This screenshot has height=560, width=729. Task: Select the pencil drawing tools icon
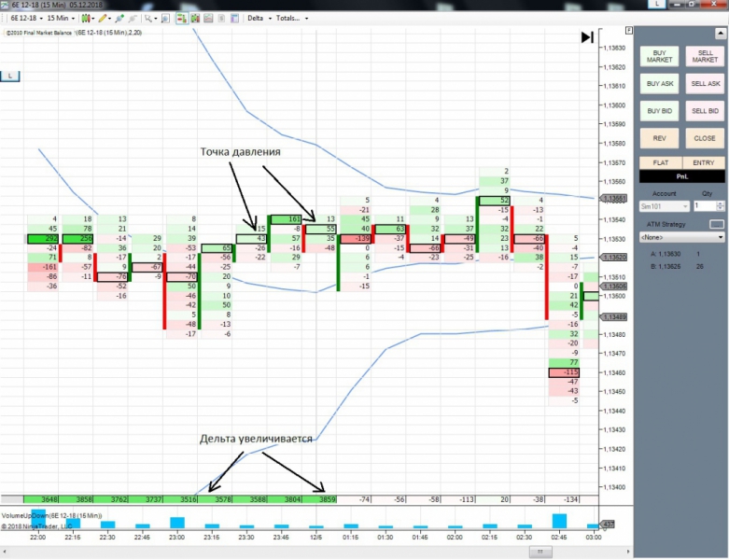click(103, 18)
